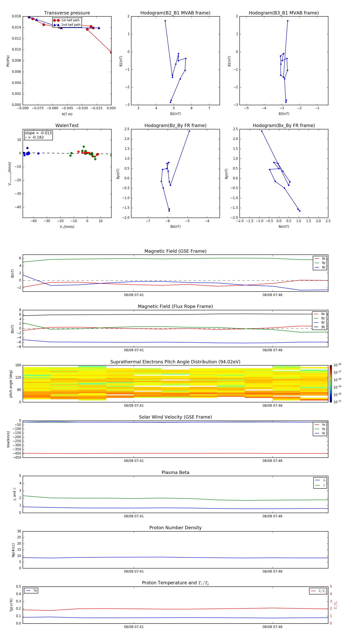The height and width of the screenshot is (644, 351).
Task: Click the 'Hodogram(Bx_By FR frame)' title
Action: [x=284, y=125]
